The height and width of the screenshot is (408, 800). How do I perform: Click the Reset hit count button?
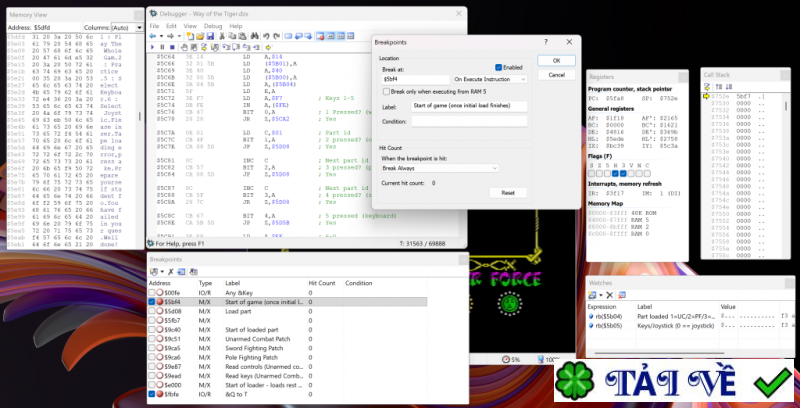508,192
